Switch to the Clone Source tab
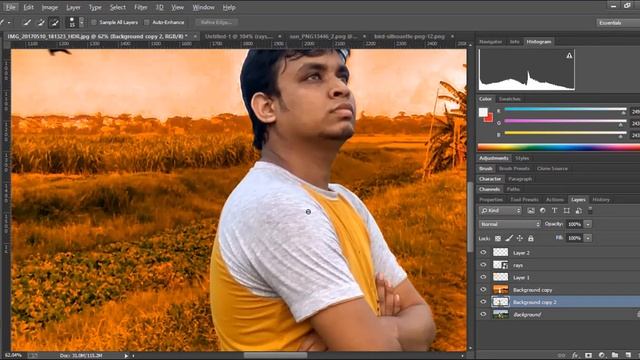The width and height of the screenshot is (640, 360). (552, 169)
